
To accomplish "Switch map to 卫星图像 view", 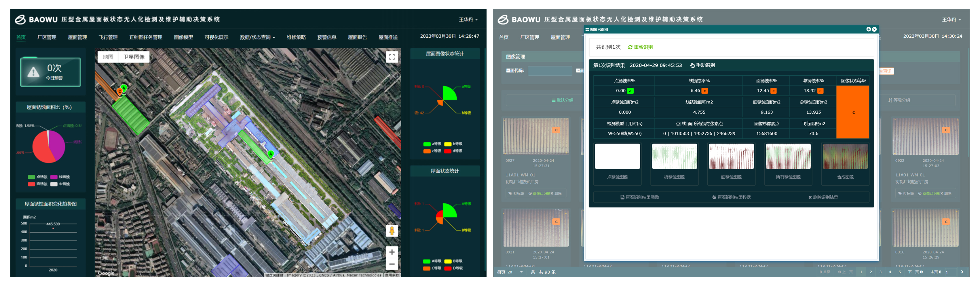I will 134,57.
